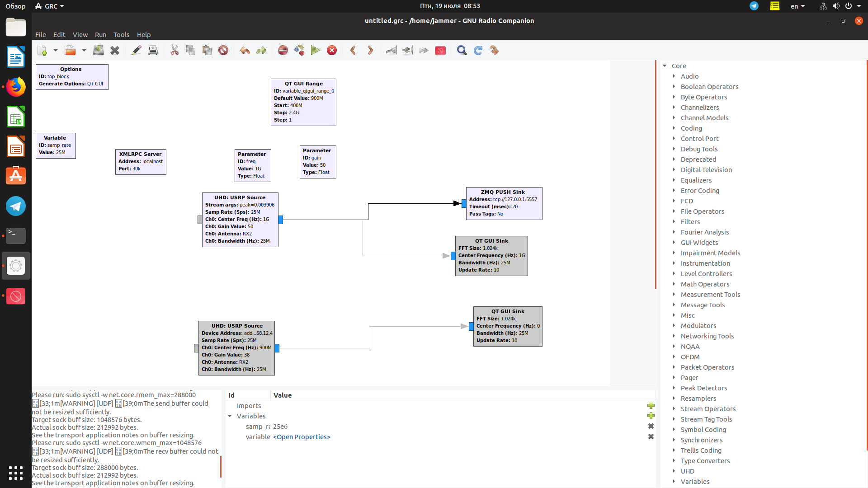Image resolution: width=868 pixels, height=488 pixels.
Task: Open Telegram from the dock
Action: click(x=16, y=206)
